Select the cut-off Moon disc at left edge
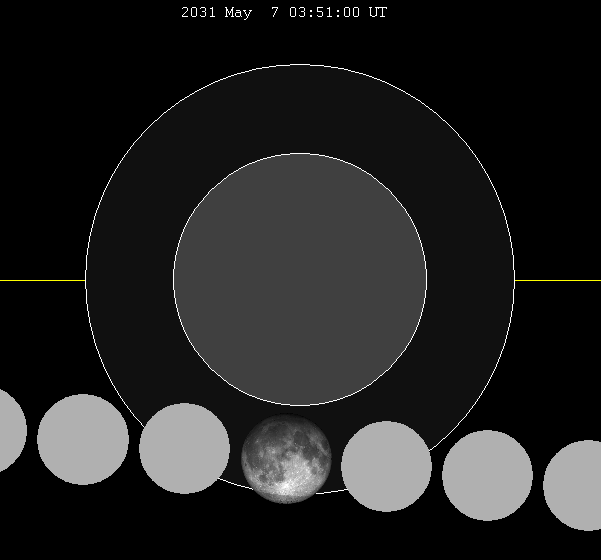The height and width of the screenshot is (560, 601). coord(8,430)
